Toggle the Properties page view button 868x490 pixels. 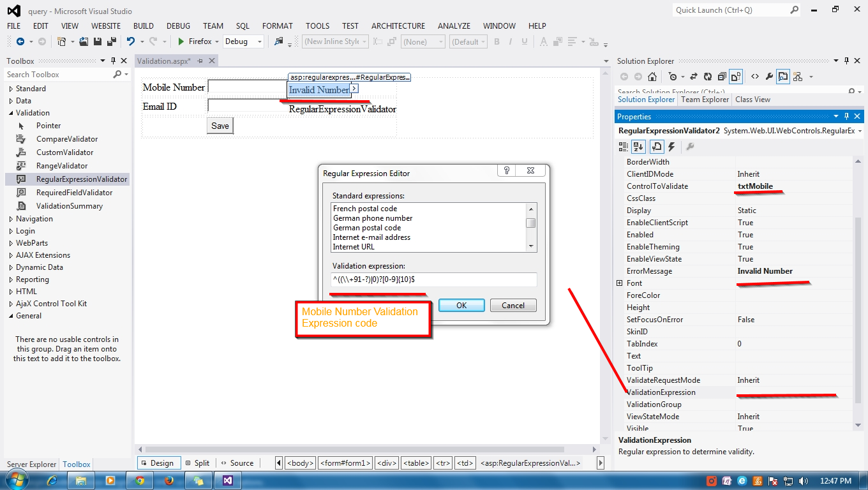(656, 147)
